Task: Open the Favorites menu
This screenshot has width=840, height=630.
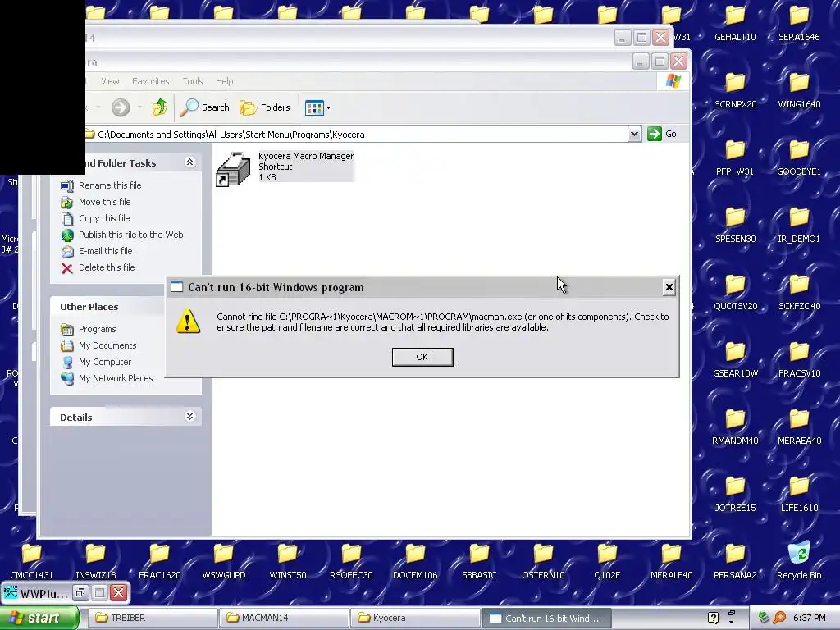Action: [151, 81]
